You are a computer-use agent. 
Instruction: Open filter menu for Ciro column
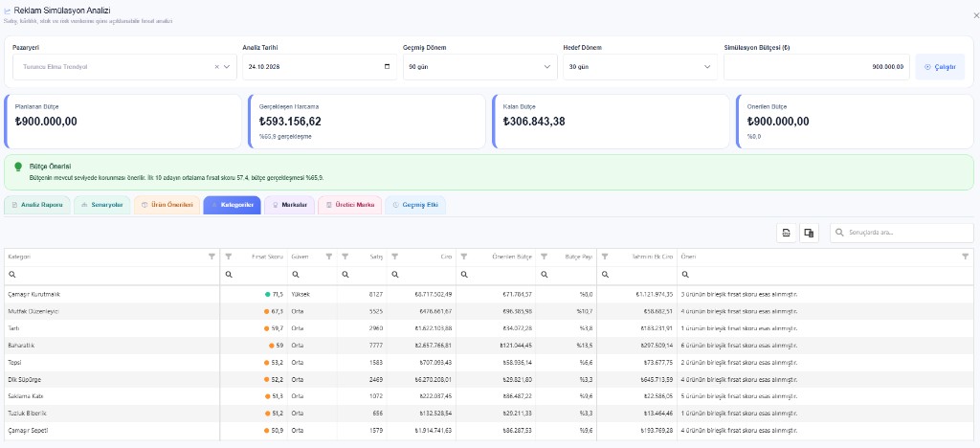pos(394,257)
